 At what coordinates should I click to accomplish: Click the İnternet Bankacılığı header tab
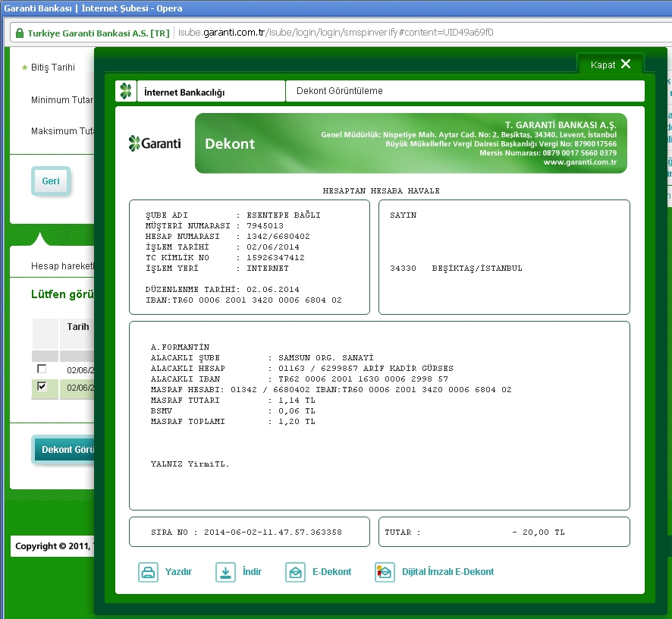[211, 91]
